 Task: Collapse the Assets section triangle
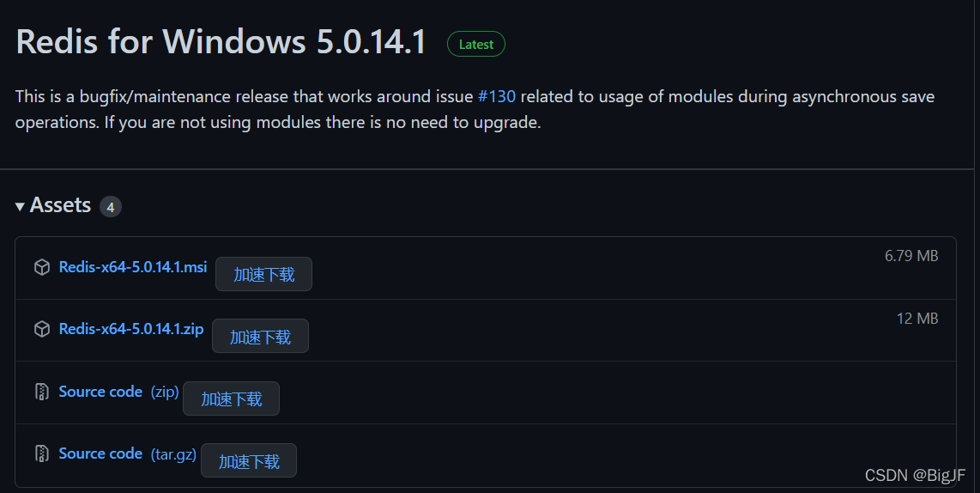tap(20, 206)
